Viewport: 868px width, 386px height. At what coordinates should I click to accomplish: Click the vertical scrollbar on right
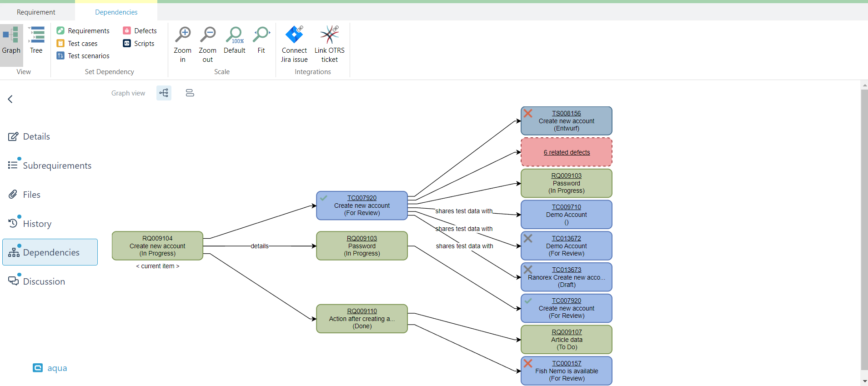click(x=864, y=227)
